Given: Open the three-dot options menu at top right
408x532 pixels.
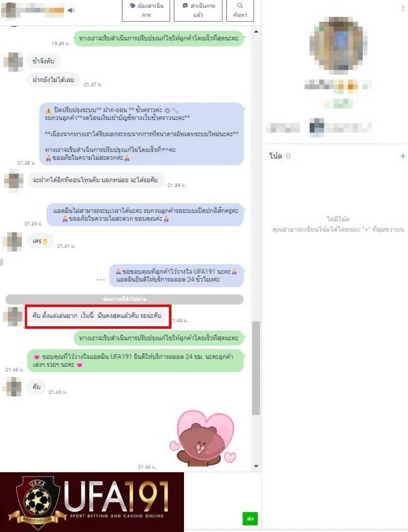Looking at the screenshot, I should coord(403,8).
